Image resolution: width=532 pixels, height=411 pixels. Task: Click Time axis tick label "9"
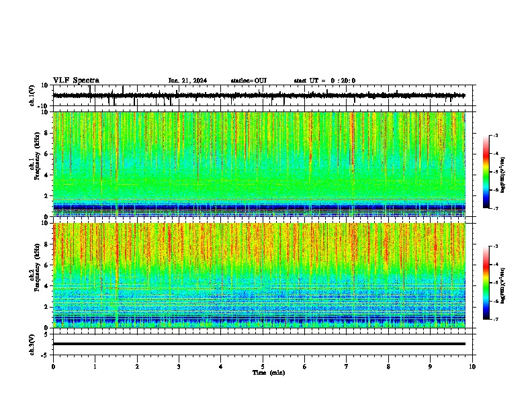tap(430, 367)
